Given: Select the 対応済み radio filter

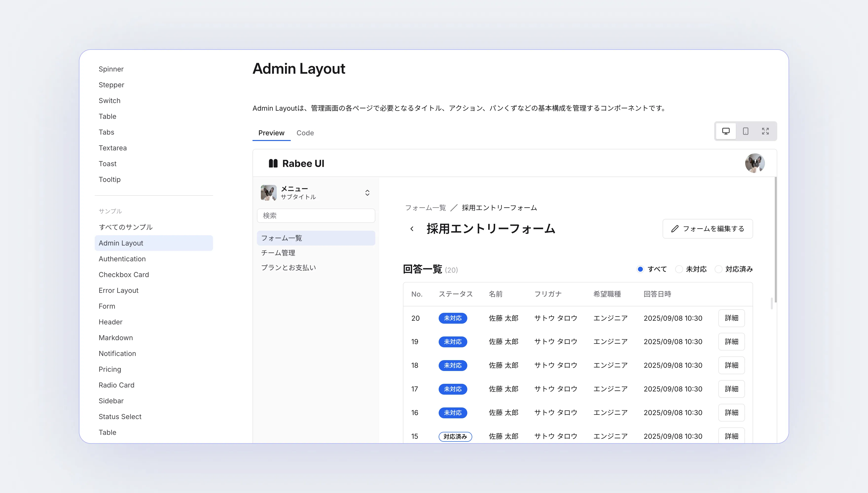Looking at the screenshot, I should point(718,269).
